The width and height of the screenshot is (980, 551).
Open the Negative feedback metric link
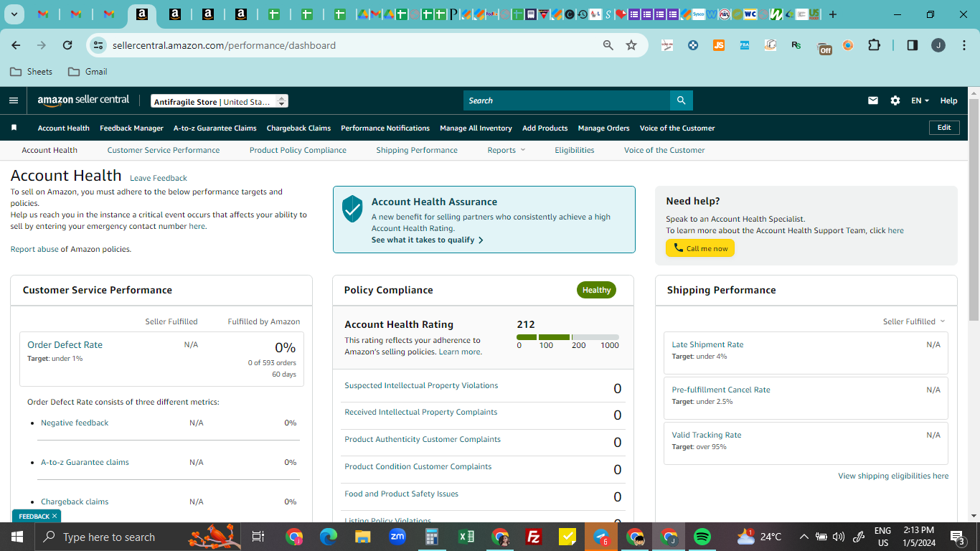[x=75, y=423]
